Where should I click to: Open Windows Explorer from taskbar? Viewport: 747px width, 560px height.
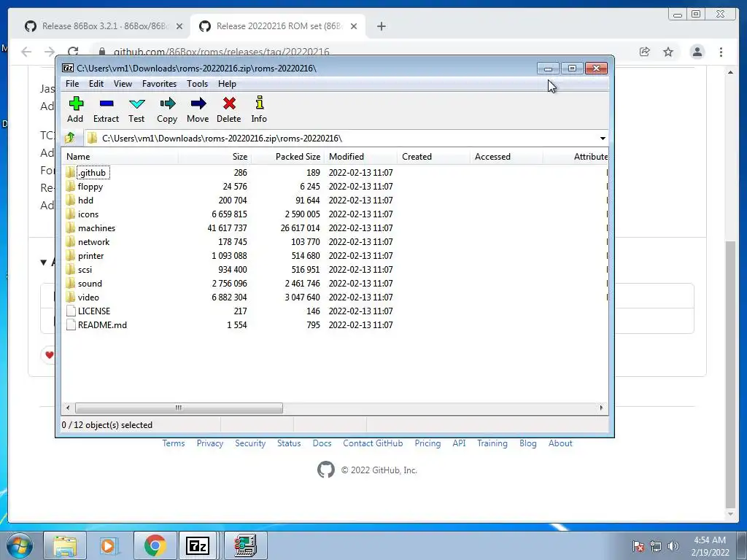[x=65, y=545]
